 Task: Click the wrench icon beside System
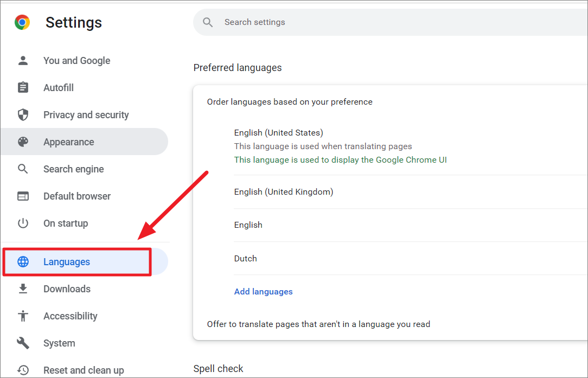[x=23, y=343]
